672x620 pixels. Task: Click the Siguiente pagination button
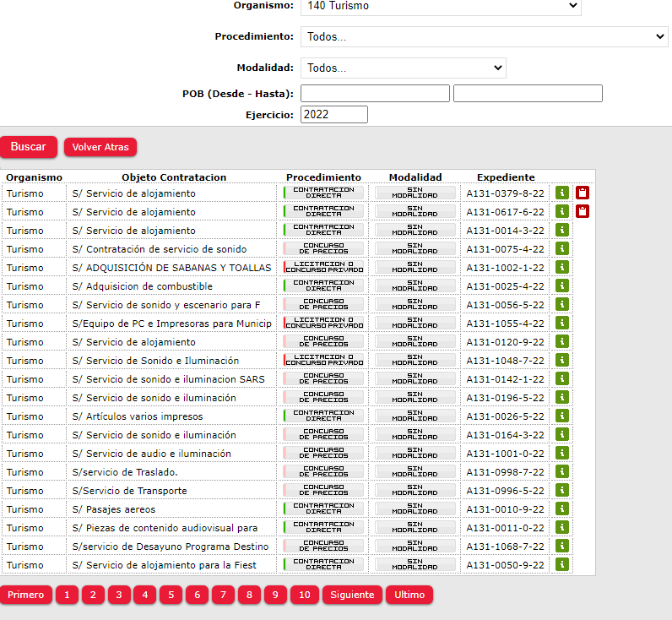(352, 595)
